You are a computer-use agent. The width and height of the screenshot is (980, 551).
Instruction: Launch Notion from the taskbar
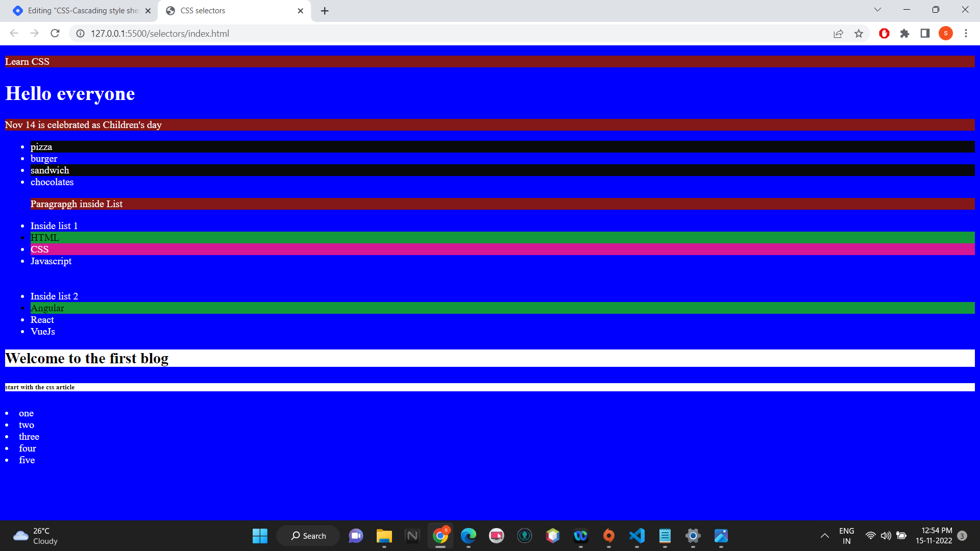coord(412,536)
